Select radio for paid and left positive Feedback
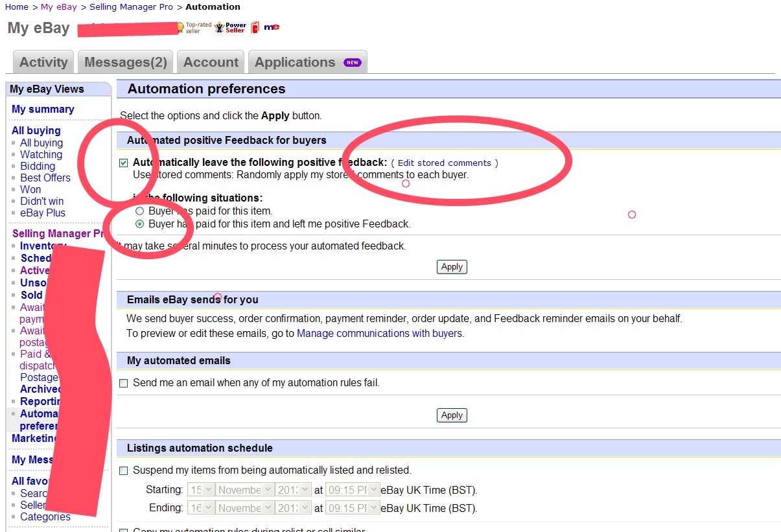781x532 pixels. (140, 224)
